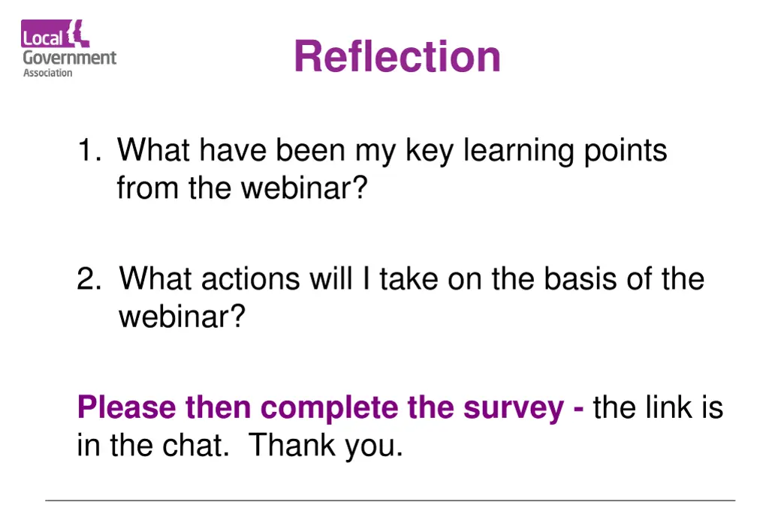769x532 pixels.
Task: Click the 'in the chat.' text
Action: [x=153, y=445]
